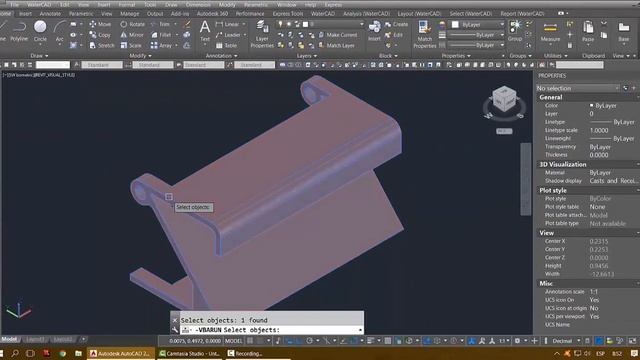This screenshot has width=640, height=360.
Task: Click the Base view icon
Action: pos(624,31)
